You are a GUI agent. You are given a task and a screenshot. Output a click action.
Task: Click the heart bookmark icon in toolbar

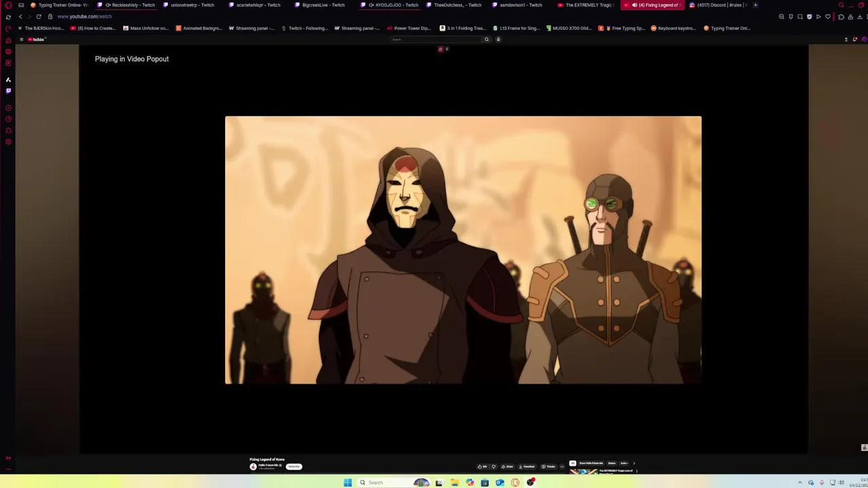click(x=828, y=16)
